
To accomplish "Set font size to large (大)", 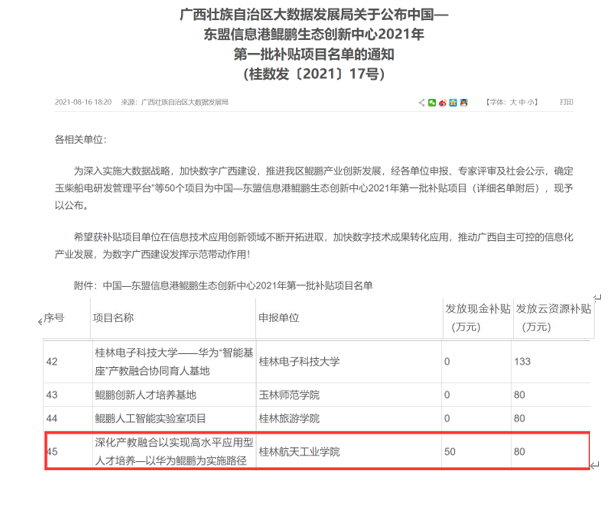I will click(515, 102).
